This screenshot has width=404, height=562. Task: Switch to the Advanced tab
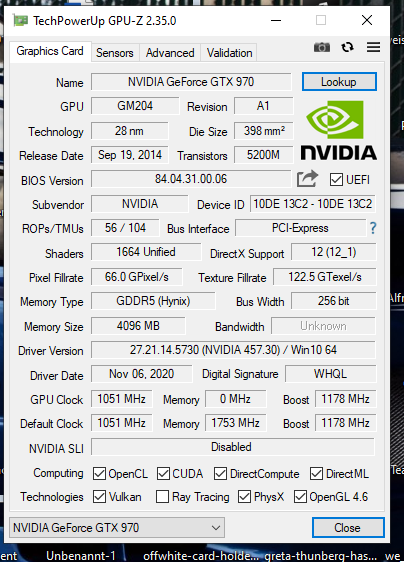click(x=170, y=53)
